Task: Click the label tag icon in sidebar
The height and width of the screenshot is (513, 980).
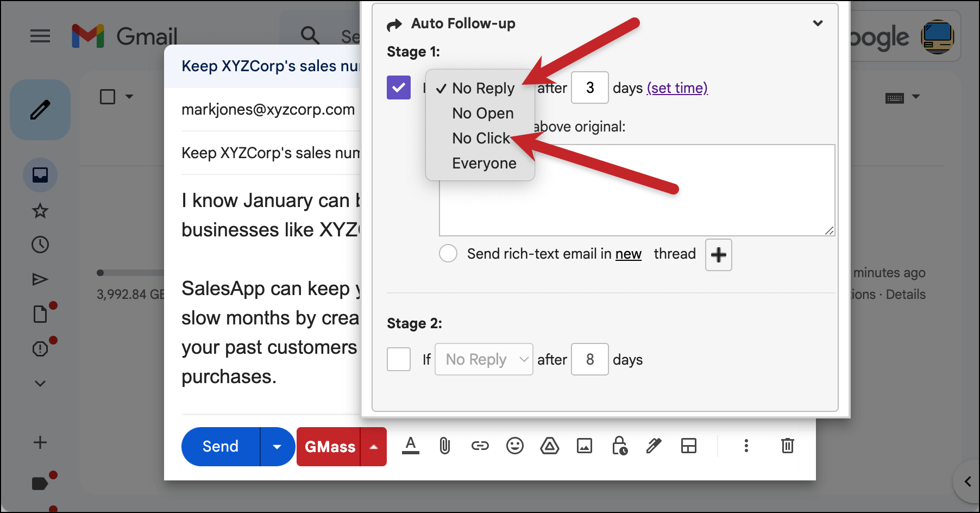Action: click(40, 483)
